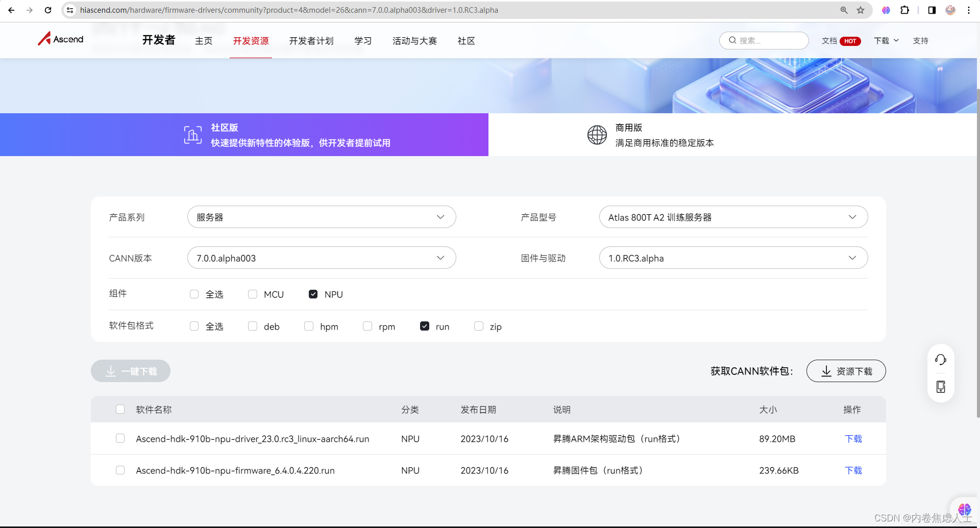Open the 产品系列 dropdown showing 服务器
The width and height of the screenshot is (980, 528).
point(322,217)
